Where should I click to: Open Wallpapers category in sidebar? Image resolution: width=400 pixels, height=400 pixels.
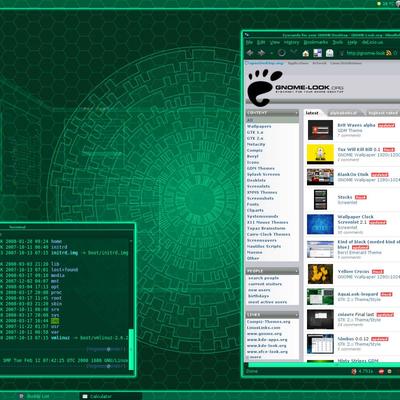tap(259, 126)
